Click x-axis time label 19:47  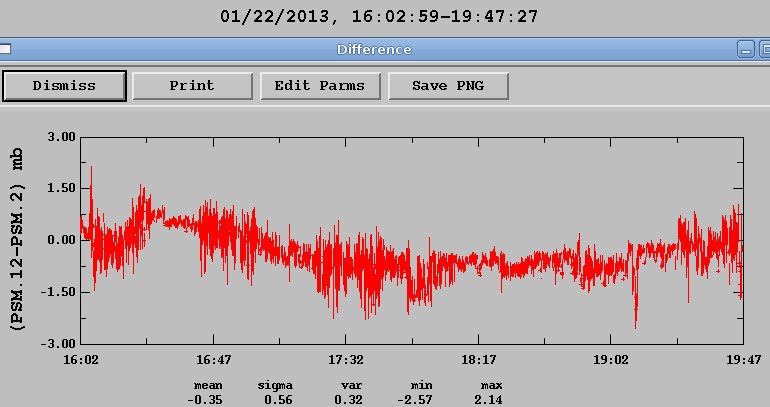[x=743, y=360]
